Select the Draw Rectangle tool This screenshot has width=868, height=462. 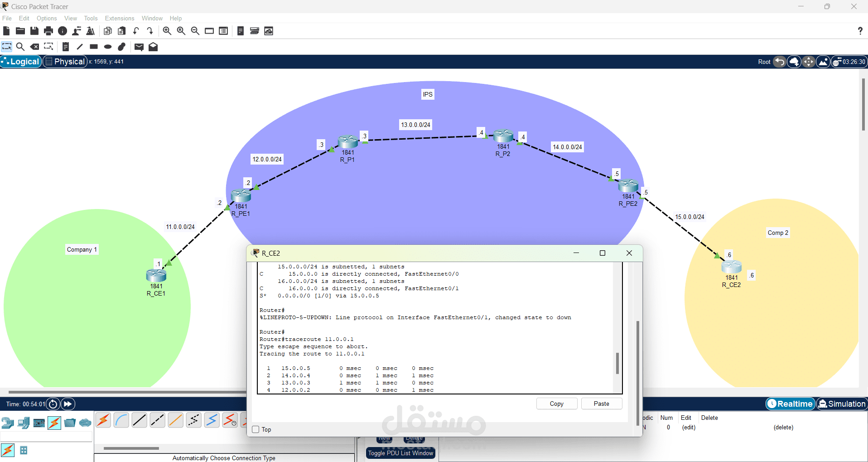pos(94,47)
